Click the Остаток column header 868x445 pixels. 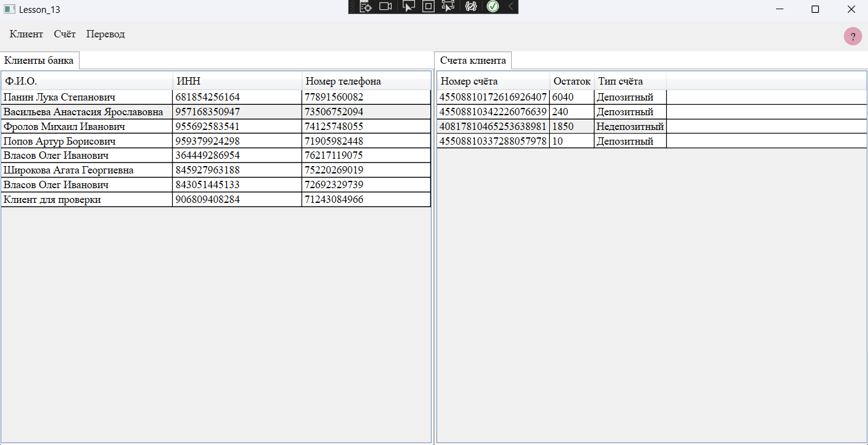pyautogui.click(x=572, y=81)
